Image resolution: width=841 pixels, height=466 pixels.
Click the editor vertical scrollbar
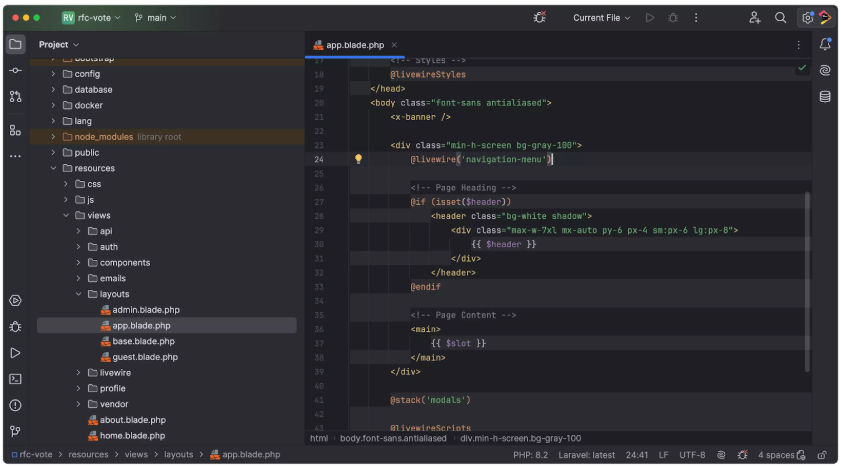pyautogui.click(x=807, y=282)
